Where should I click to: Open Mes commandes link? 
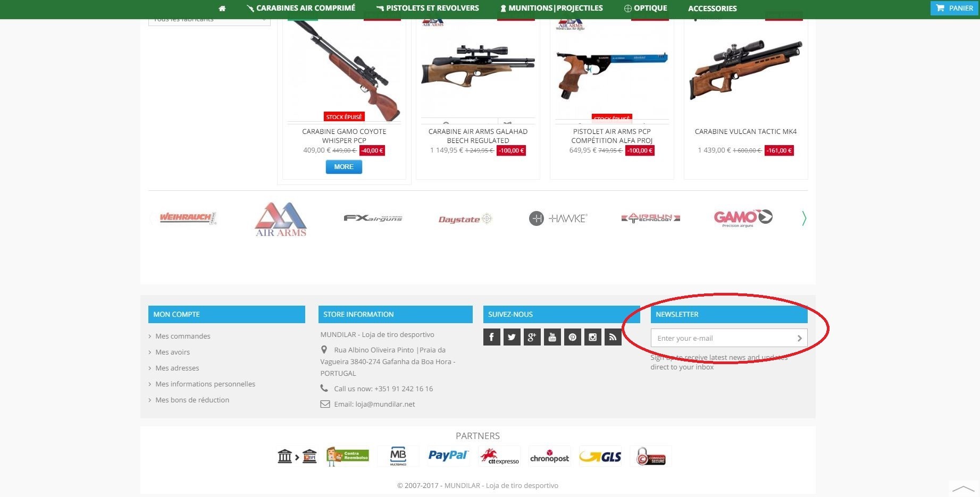click(182, 336)
